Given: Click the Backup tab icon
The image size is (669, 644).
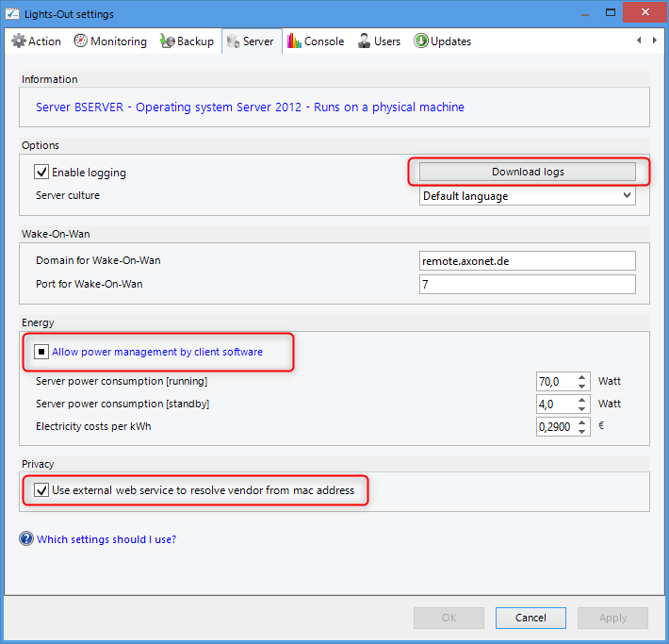Looking at the screenshot, I should pos(168,41).
